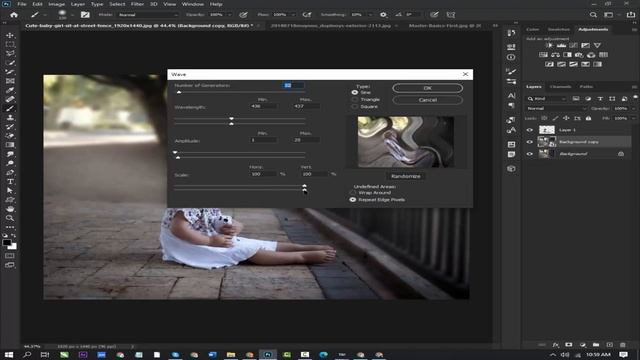Viewport: 640px width, 360px height.
Task: Select the Path Selection arrow tool
Action: (10, 190)
